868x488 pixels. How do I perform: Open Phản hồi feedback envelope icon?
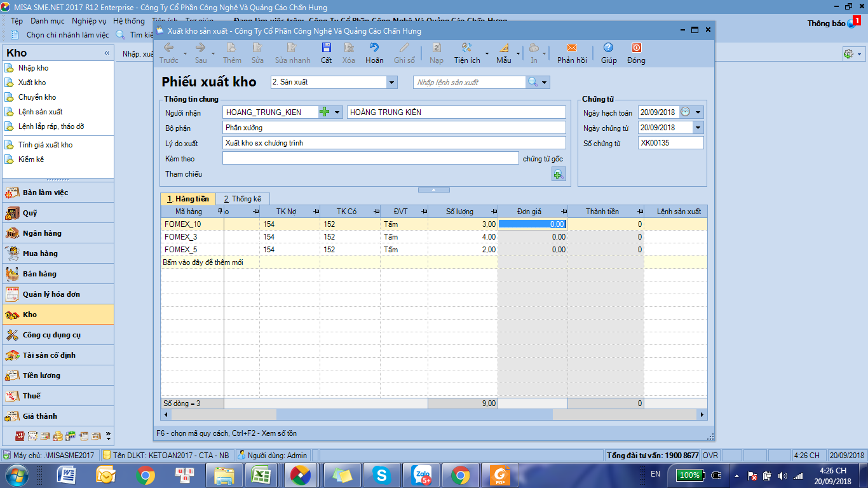pos(572,48)
